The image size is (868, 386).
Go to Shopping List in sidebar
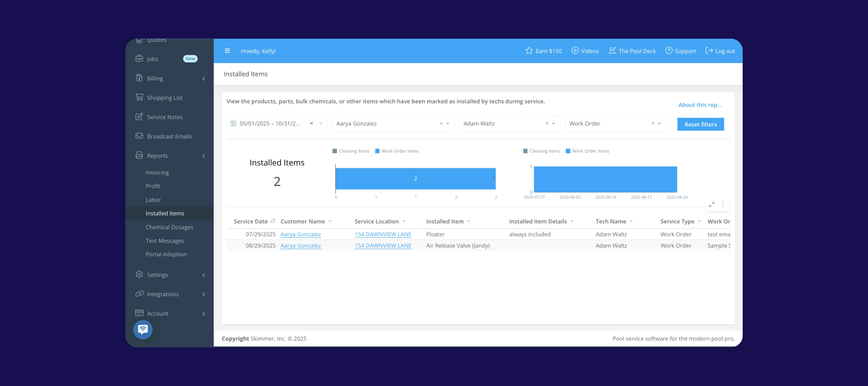coord(165,98)
